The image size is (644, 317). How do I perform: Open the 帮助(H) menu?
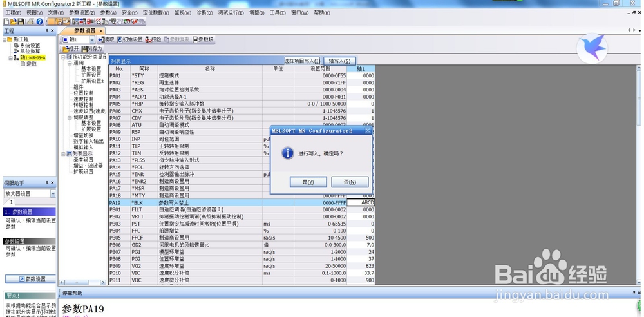click(321, 13)
